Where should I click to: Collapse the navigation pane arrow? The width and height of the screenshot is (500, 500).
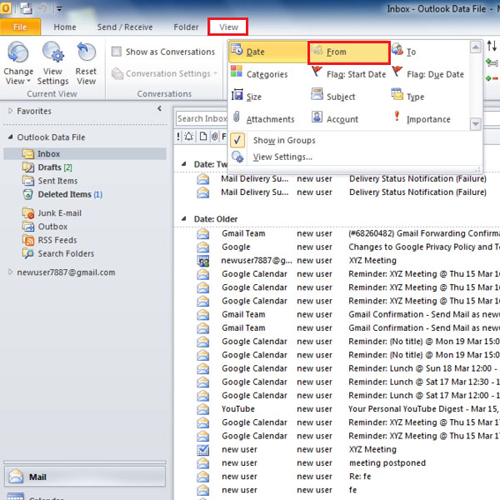click(x=159, y=108)
